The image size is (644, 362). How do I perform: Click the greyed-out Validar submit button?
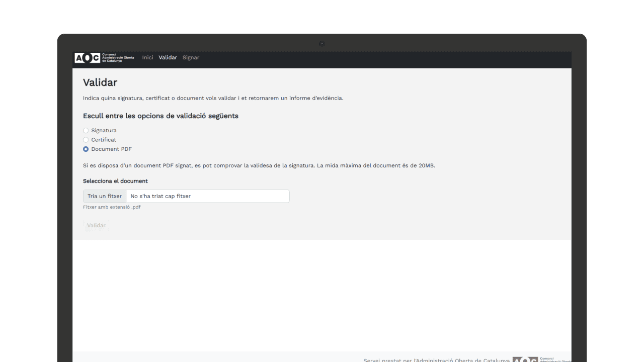(96, 225)
